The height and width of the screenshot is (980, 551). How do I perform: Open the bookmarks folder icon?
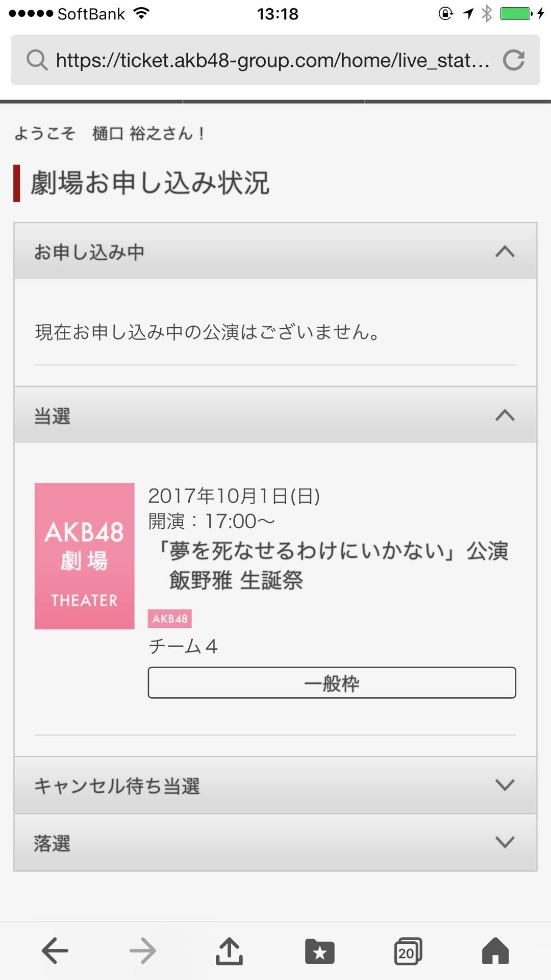(319, 951)
